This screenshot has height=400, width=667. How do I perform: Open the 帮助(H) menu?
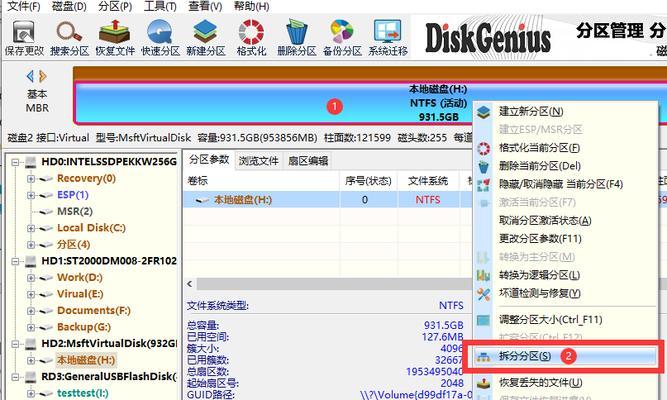tap(251, 6)
